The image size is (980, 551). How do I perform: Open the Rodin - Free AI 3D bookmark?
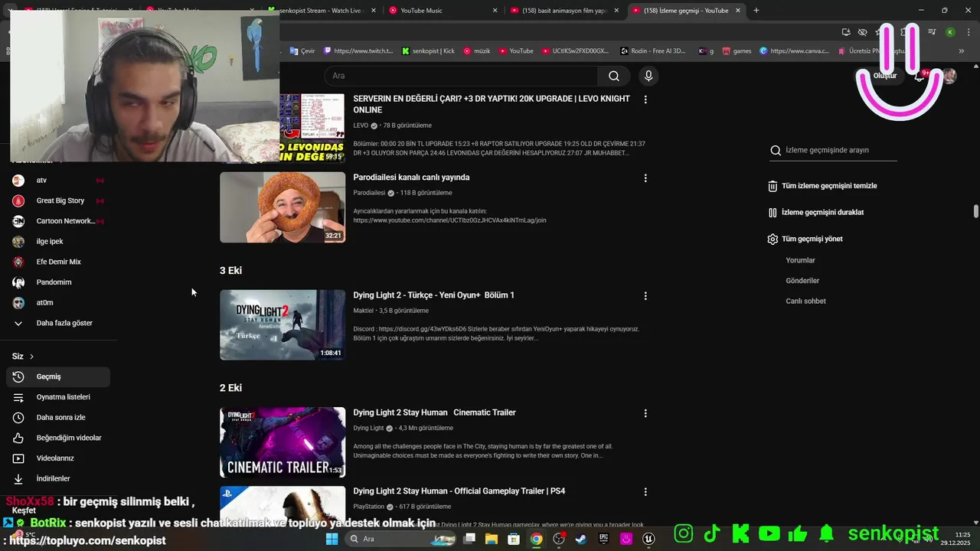click(x=652, y=51)
